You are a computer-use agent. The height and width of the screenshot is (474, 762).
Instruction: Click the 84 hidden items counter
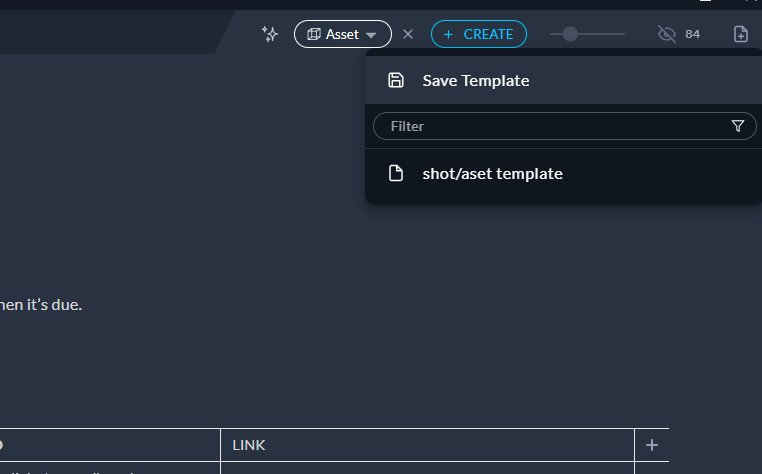click(693, 34)
